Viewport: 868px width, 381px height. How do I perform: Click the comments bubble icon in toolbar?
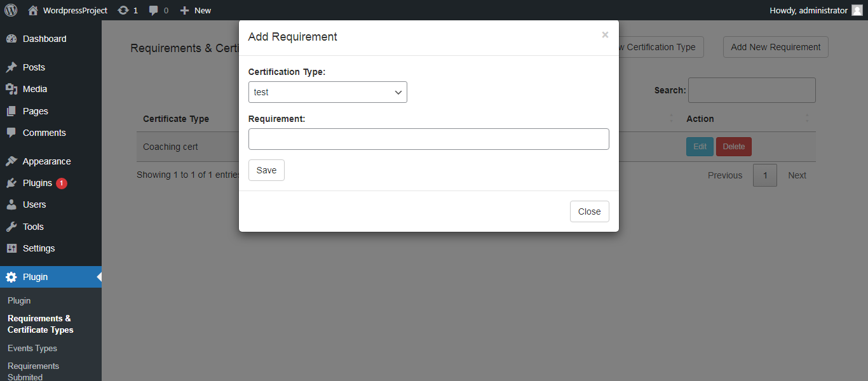pyautogui.click(x=153, y=10)
